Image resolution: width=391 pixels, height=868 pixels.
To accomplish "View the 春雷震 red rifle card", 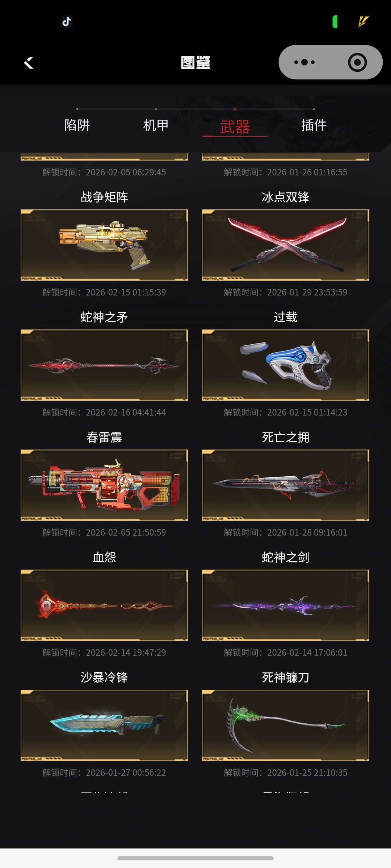I will [104, 485].
